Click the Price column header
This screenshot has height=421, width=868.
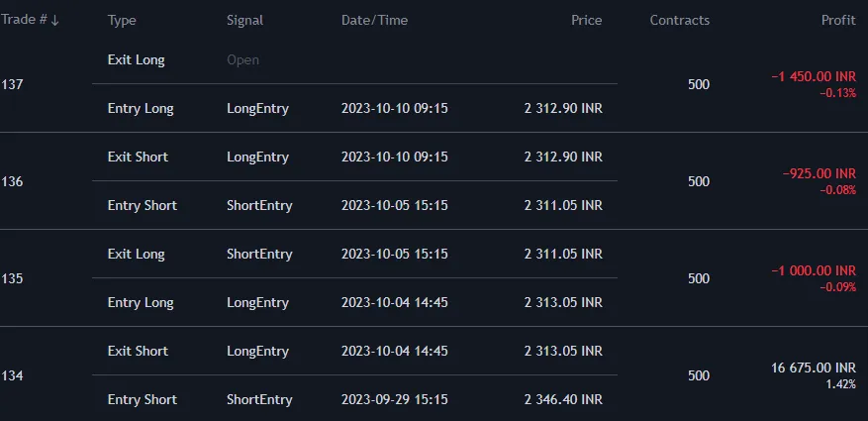(x=586, y=20)
